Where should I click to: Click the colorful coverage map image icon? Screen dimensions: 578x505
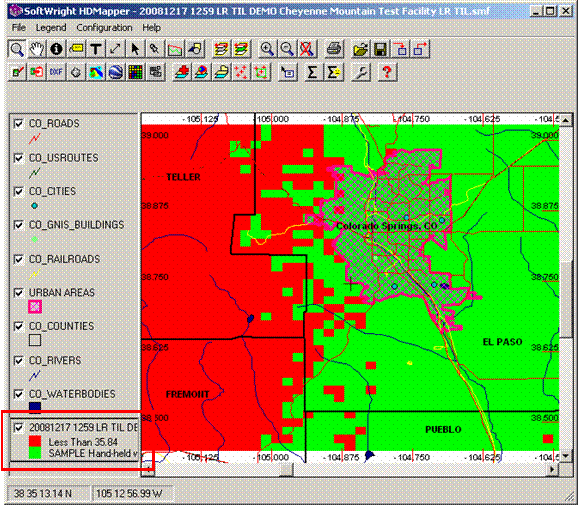coord(96,72)
